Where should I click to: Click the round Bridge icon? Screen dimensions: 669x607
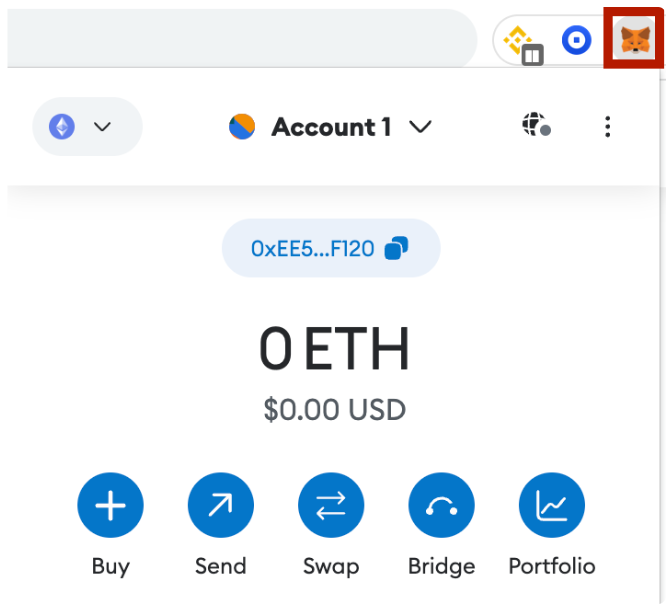click(x=441, y=507)
